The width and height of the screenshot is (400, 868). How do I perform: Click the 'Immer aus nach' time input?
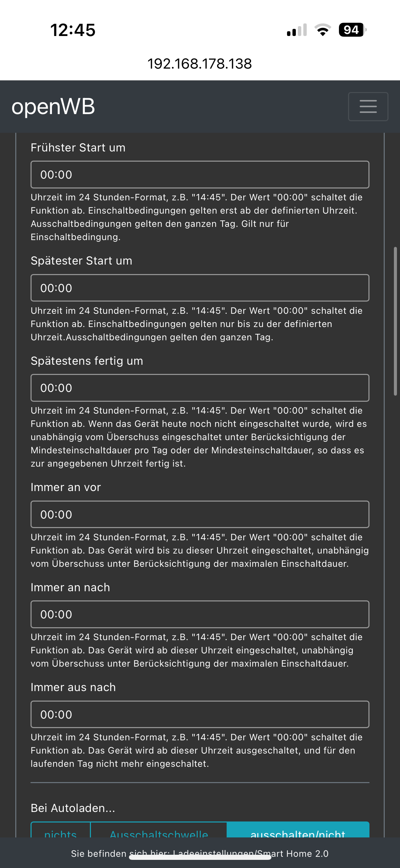(x=200, y=715)
